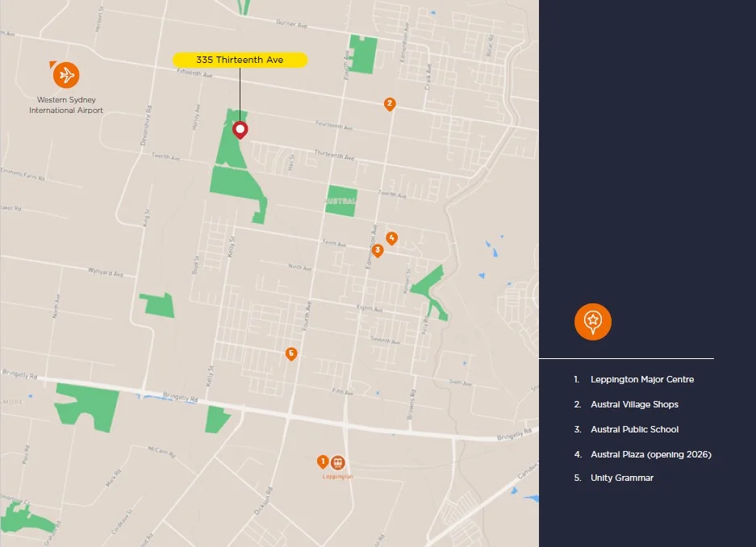This screenshot has height=547, width=756.
Task: Click Unity Grammar legend item
Action: (x=621, y=478)
